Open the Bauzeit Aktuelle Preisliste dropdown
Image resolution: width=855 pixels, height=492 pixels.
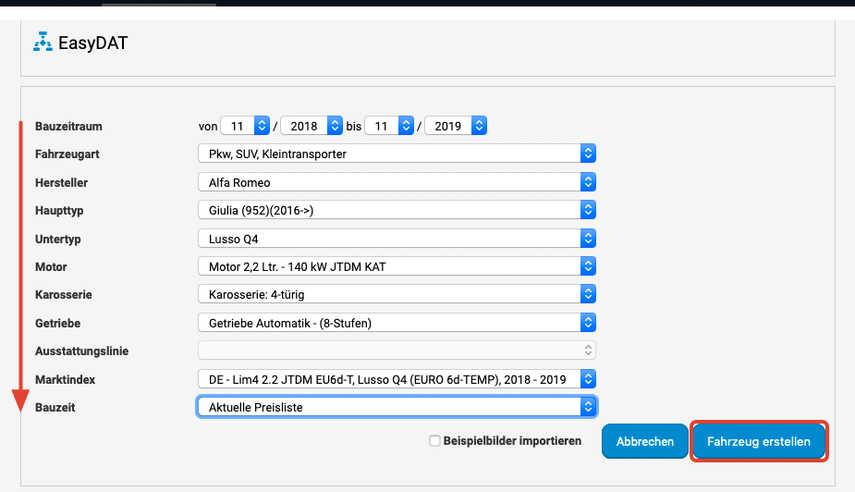click(397, 407)
